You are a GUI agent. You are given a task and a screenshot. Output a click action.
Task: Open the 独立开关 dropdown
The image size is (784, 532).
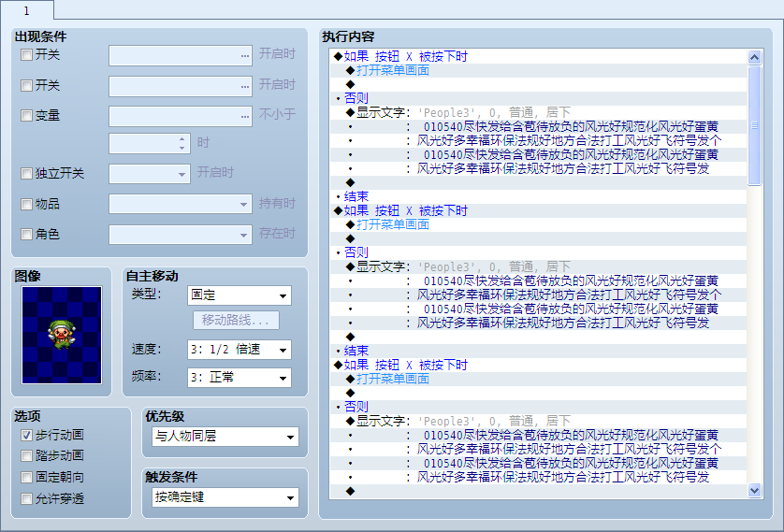150,174
